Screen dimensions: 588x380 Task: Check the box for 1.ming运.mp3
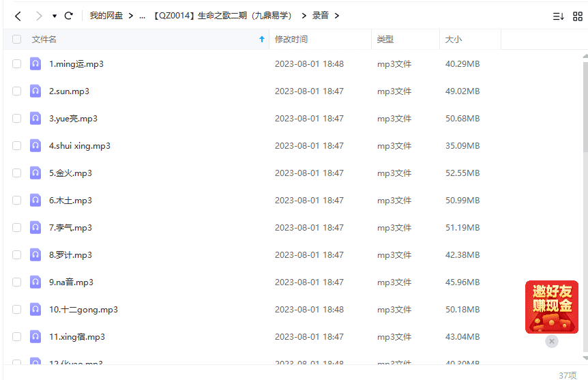[x=16, y=63]
